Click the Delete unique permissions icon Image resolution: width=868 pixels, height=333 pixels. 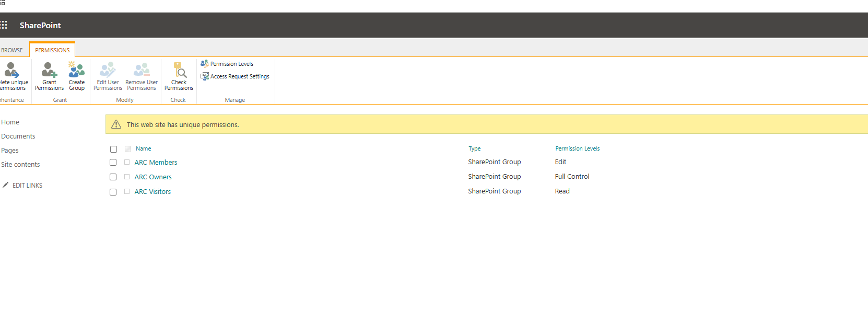11,70
